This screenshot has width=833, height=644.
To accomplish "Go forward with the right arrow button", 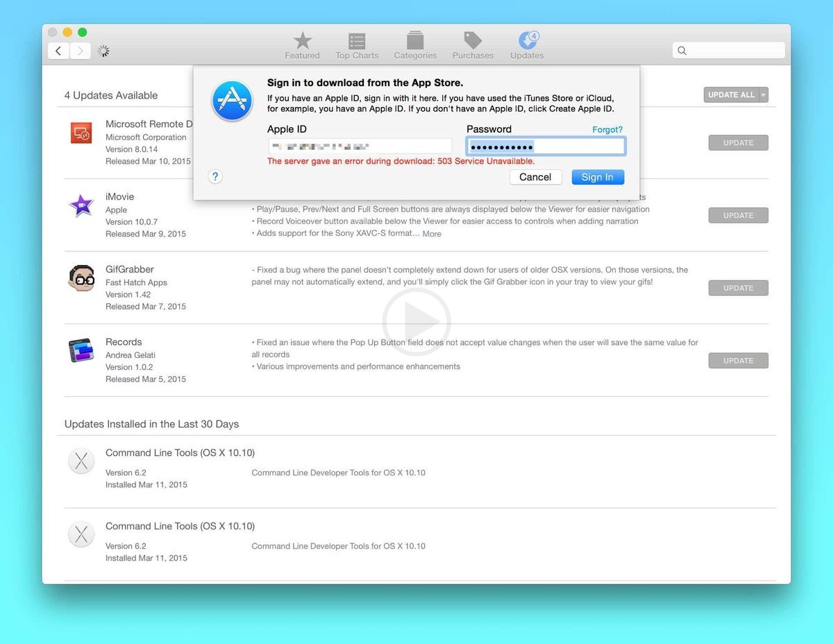I will point(80,51).
